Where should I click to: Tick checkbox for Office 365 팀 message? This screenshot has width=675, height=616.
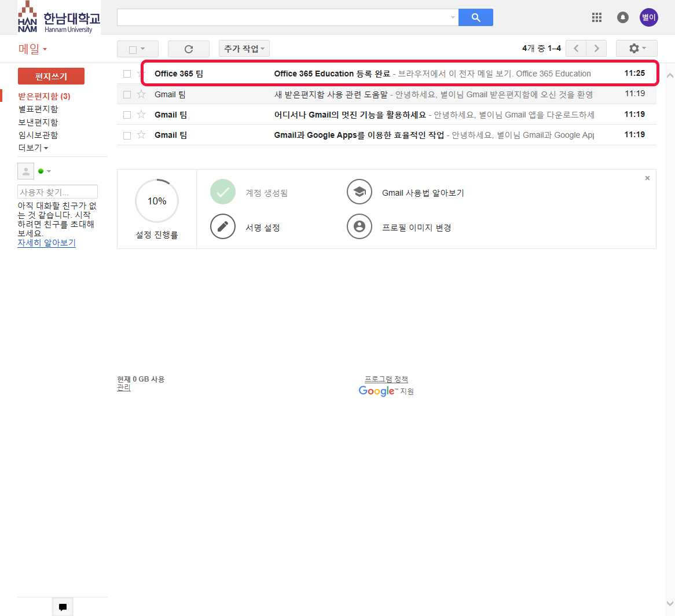coord(127,74)
